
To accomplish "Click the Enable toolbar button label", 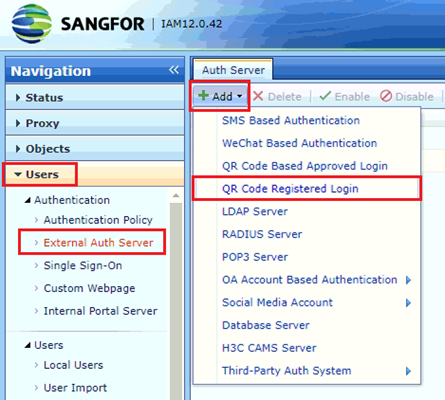I will click(352, 97).
